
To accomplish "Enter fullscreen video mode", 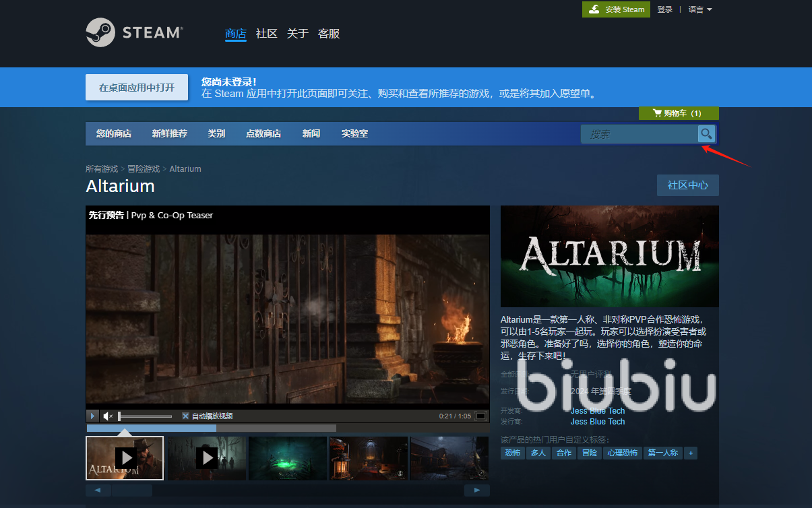I will click(480, 416).
